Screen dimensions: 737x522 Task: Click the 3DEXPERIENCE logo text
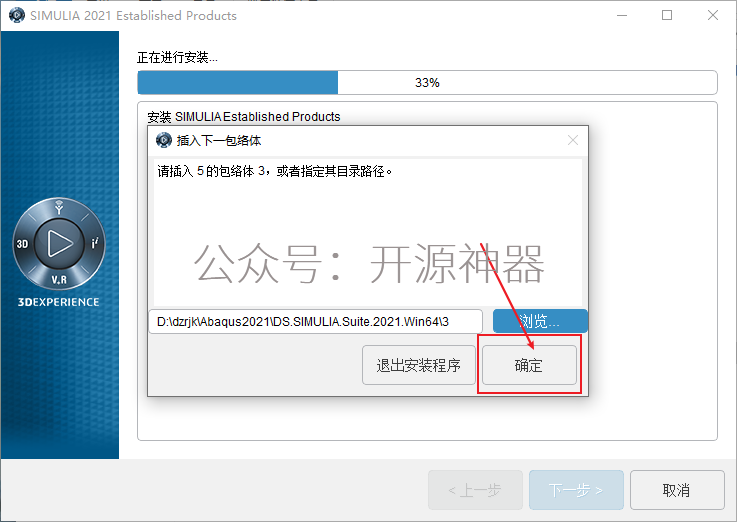(58, 302)
